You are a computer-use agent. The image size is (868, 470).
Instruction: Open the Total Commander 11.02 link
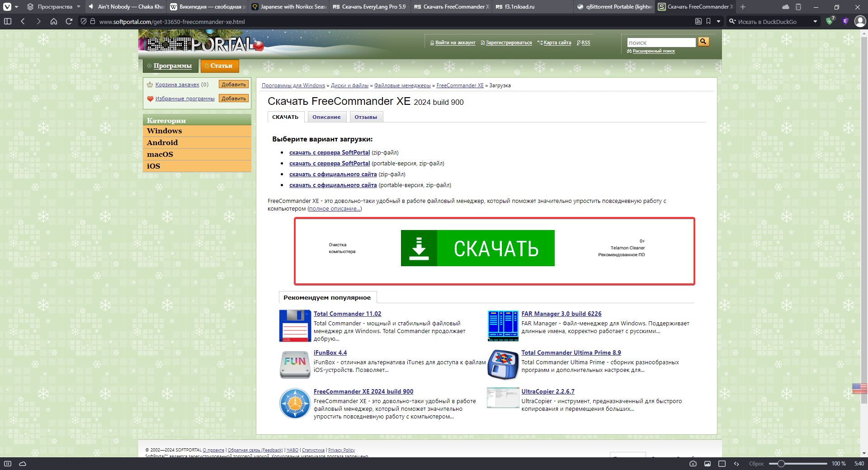[347, 314]
